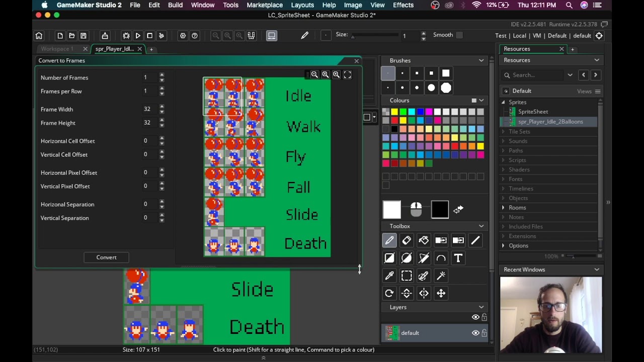644x362 pixels.
Task: Collapse the Colours panel chevron
Action: tap(481, 101)
